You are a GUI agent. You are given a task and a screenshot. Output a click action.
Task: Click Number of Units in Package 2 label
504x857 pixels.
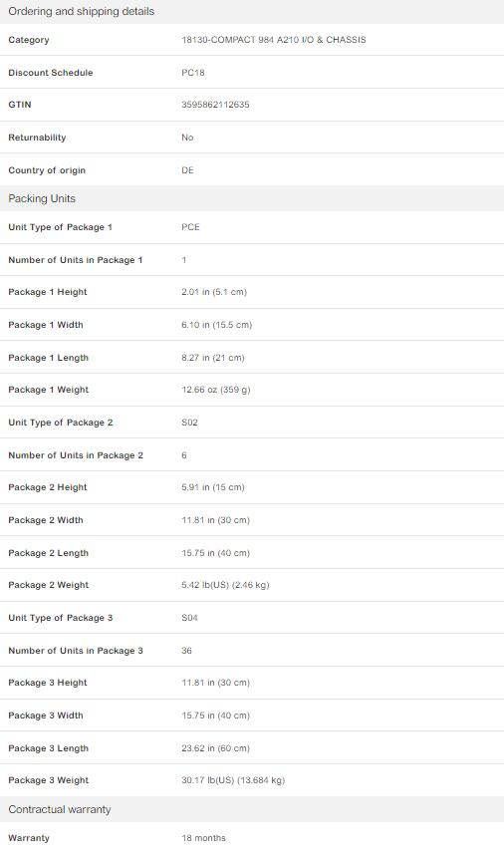(76, 455)
